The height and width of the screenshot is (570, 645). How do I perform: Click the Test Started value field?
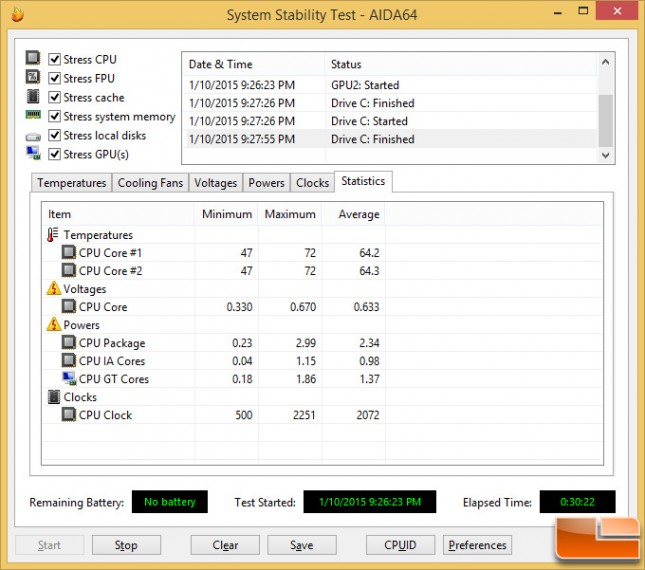(x=370, y=502)
